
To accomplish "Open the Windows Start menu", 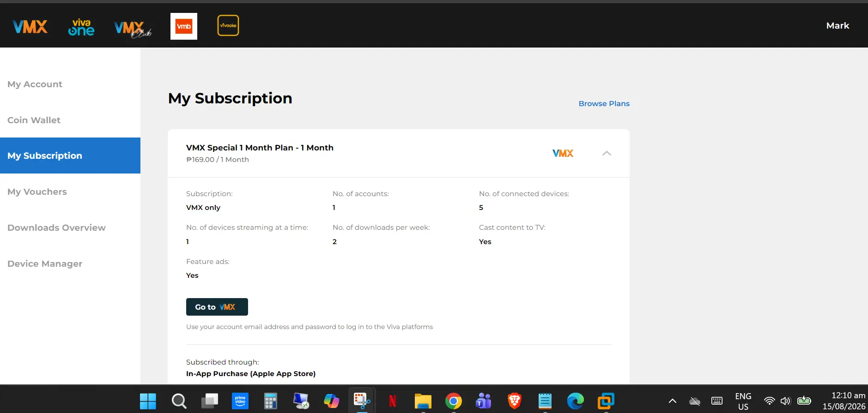I will [148, 401].
